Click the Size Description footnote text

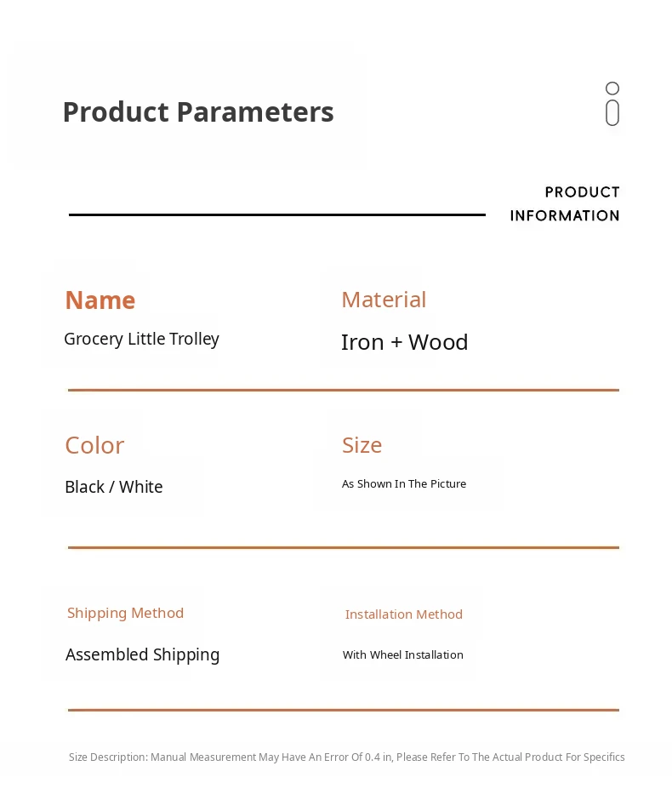[347, 757]
